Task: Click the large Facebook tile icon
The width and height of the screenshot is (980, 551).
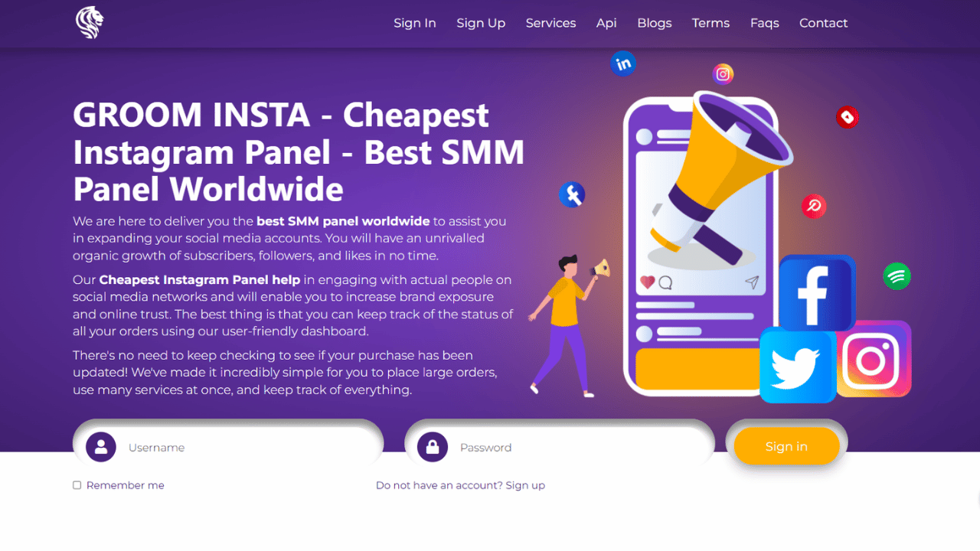Action: [817, 293]
